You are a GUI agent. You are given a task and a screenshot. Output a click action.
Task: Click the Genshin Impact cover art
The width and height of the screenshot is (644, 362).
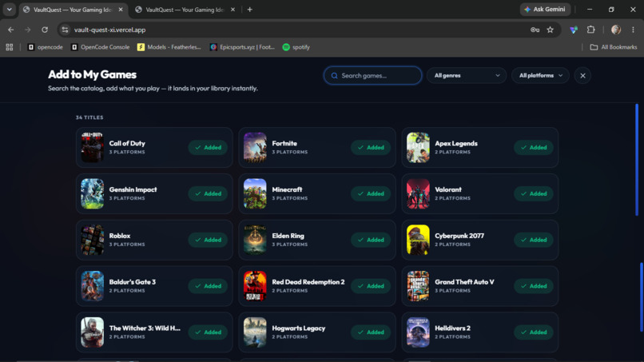coord(92,193)
